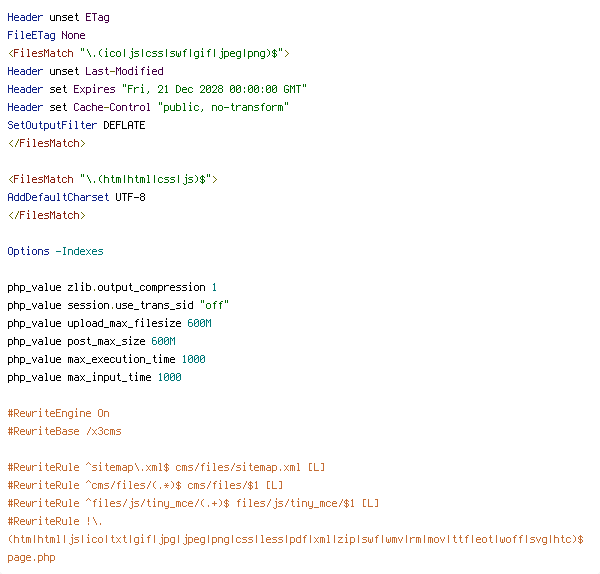This screenshot has height=574, width=600.
Task: Click 'php_value zlib.output_compression 1' line
Action: point(112,287)
